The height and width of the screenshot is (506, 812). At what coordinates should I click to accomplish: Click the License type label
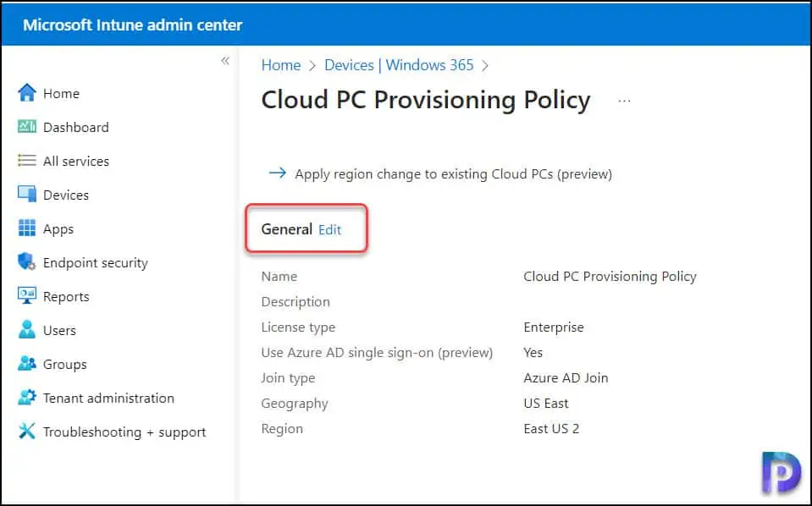[298, 327]
